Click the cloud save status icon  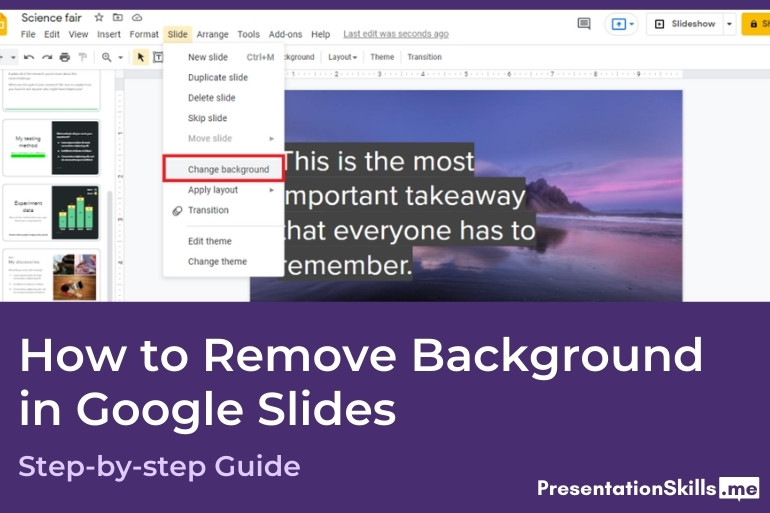[137, 18]
